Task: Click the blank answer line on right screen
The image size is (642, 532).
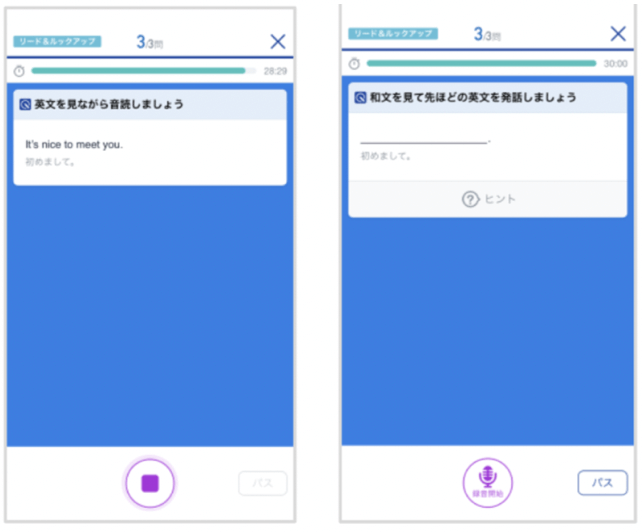Action: click(x=425, y=142)
